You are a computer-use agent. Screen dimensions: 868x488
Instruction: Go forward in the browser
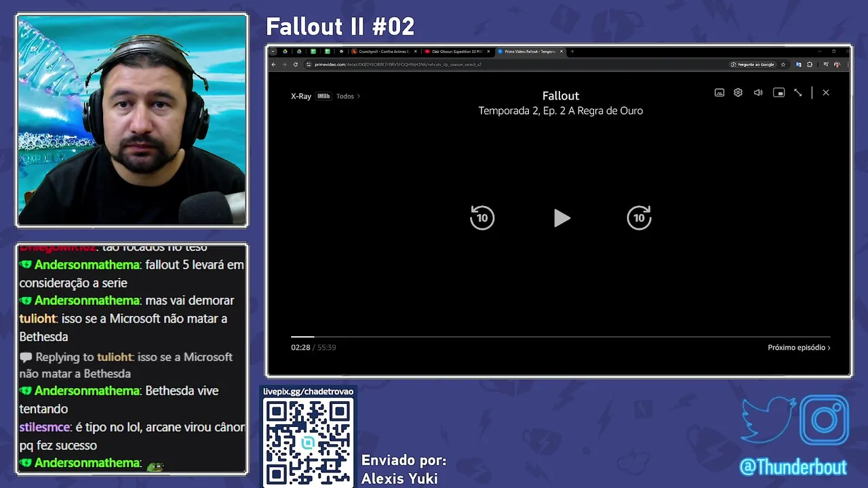[x=284, y=64]
